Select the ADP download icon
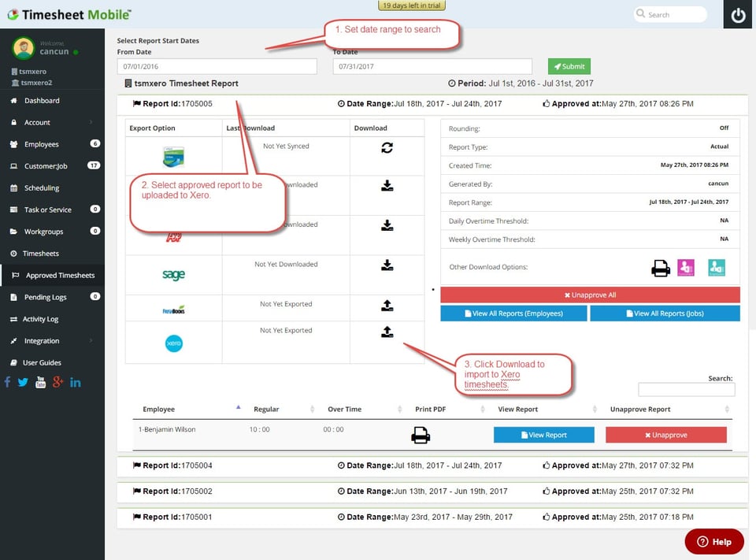Image resolution: width=756 pixels, height=560 pixels. [387, 226]
